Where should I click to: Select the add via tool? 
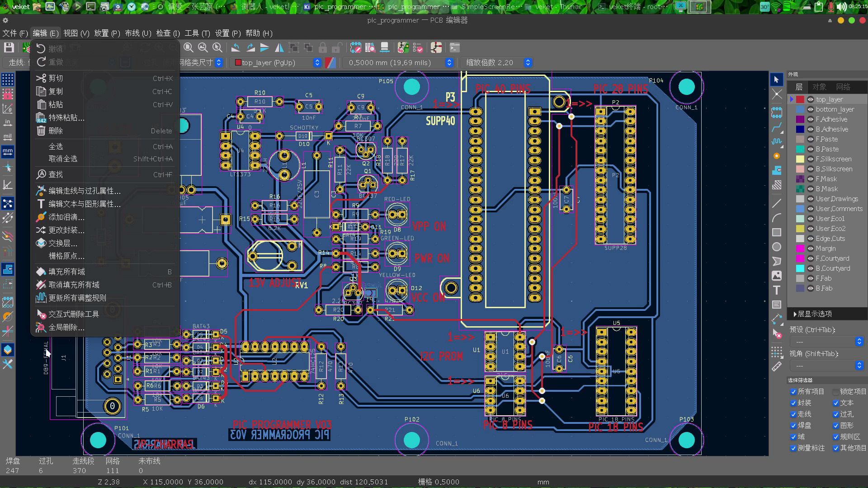click(x=776, y=156)
